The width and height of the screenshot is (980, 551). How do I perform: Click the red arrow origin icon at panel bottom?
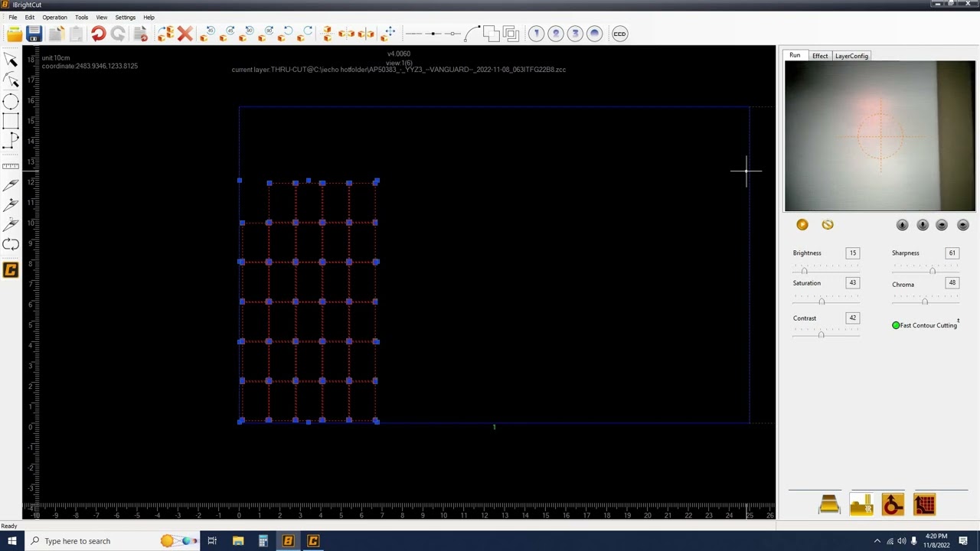[893, 504]
